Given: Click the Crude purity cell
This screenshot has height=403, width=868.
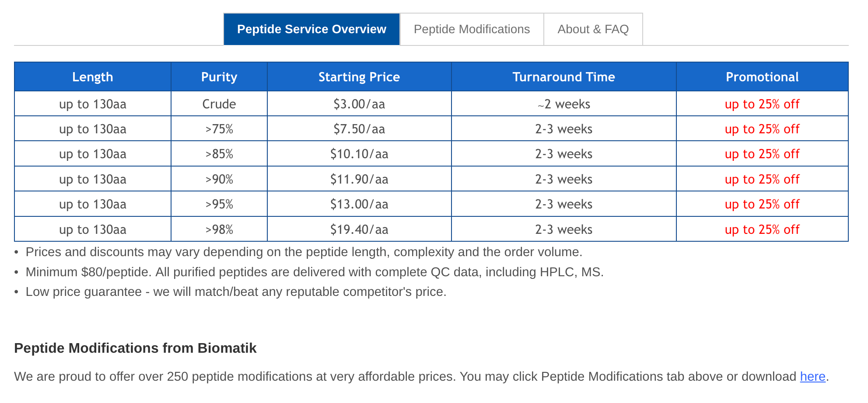Looking at the screenshot, I should pyautogui.click(x=219, y=104).
